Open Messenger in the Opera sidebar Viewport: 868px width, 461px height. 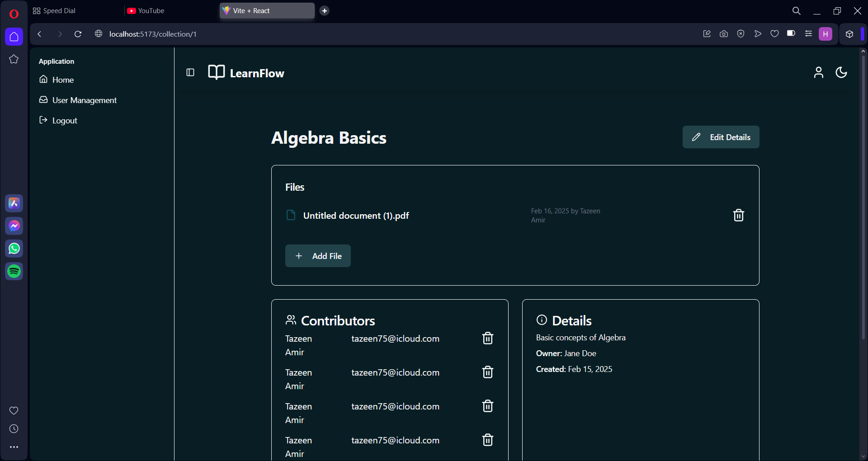click(x=14, y=226)
